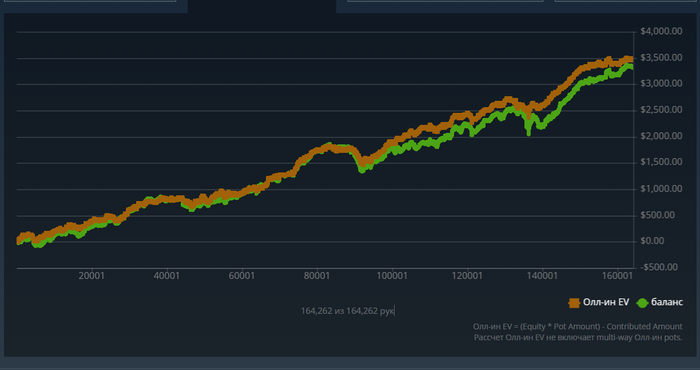Screen dimensions: 700x370
Task: Toggle the баланс legend entry
Action: pyautogui.click(x=660, y=303)
